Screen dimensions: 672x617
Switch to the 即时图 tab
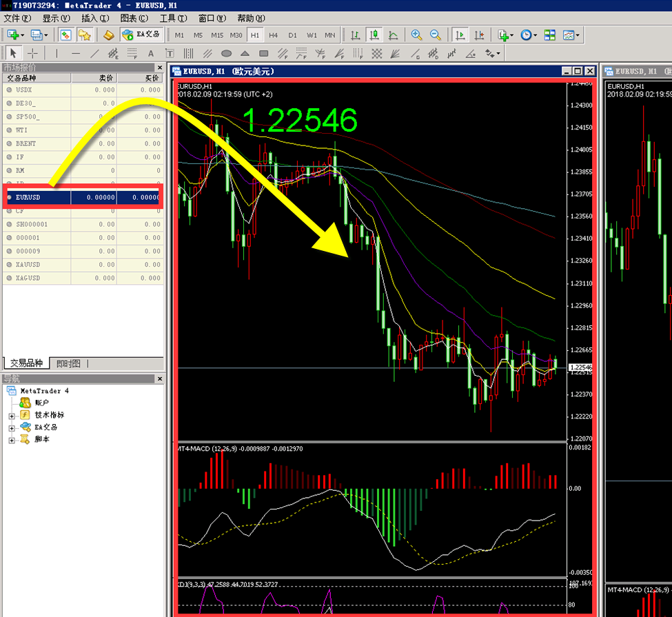click(x=68, y=363)
